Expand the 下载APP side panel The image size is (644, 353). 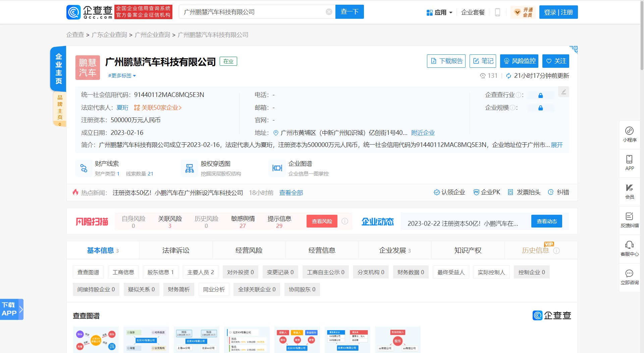(12, 309)
